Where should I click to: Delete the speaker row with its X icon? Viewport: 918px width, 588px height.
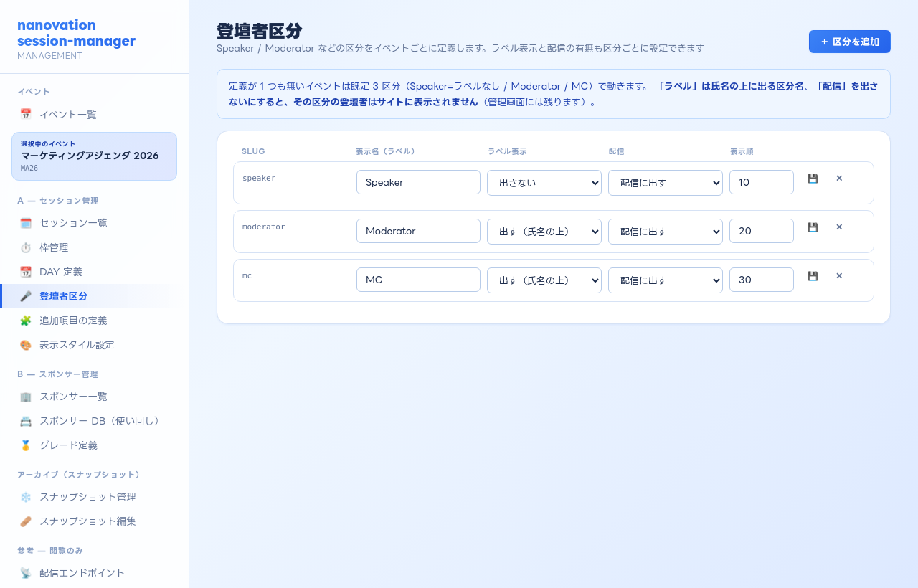(839, 179)
